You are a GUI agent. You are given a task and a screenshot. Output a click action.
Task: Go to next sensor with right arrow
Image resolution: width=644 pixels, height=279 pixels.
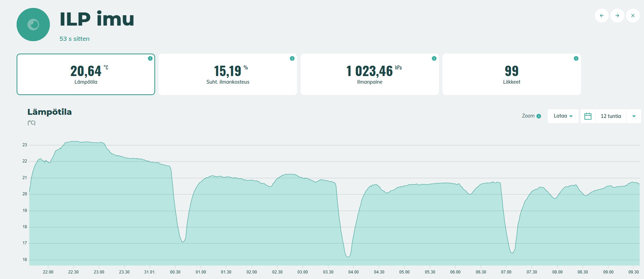click(617, 16)
